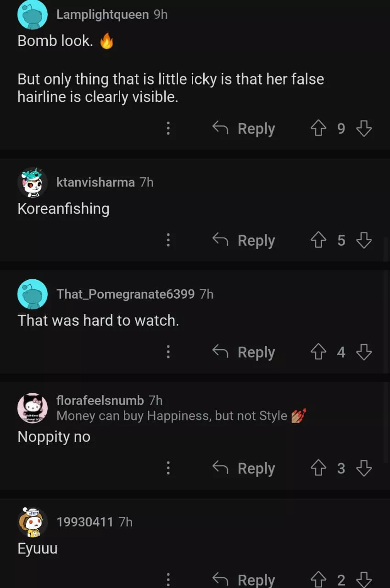The height and width of the screenshot is (588, 390).
Task: Reply to ktanvisharma's Koreanfishing comment
Action: coord(244,240)
